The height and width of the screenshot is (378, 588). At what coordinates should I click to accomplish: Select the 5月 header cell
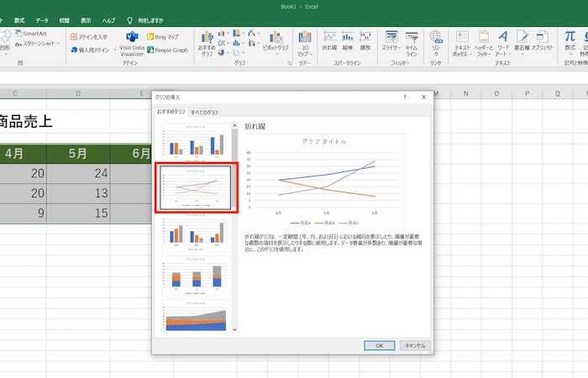point(78,154)
